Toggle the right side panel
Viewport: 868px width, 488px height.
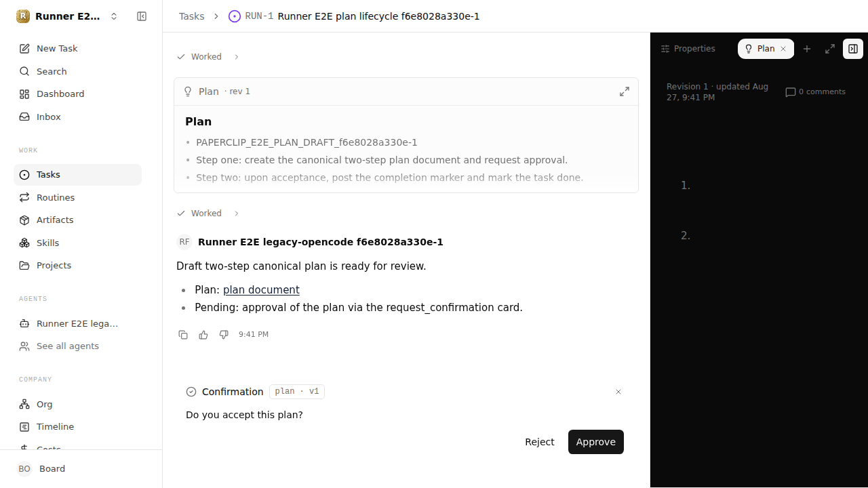click(853, 49)
